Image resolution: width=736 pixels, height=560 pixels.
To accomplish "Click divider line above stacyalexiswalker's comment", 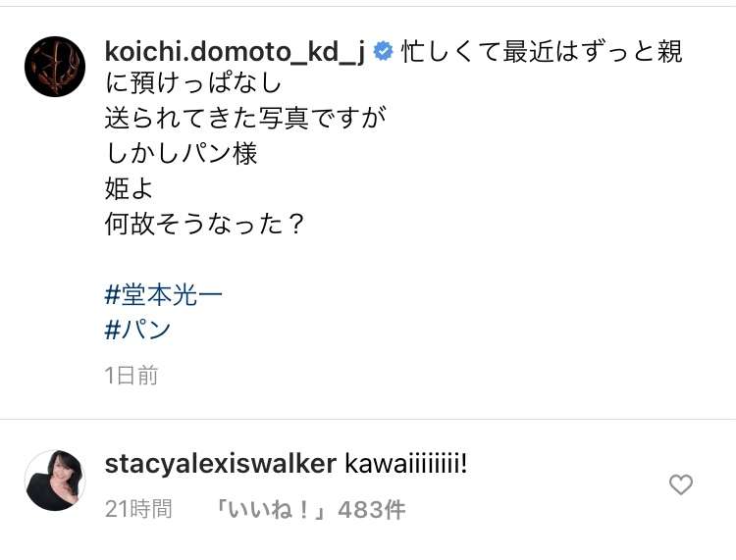I will tap(368, 420).
